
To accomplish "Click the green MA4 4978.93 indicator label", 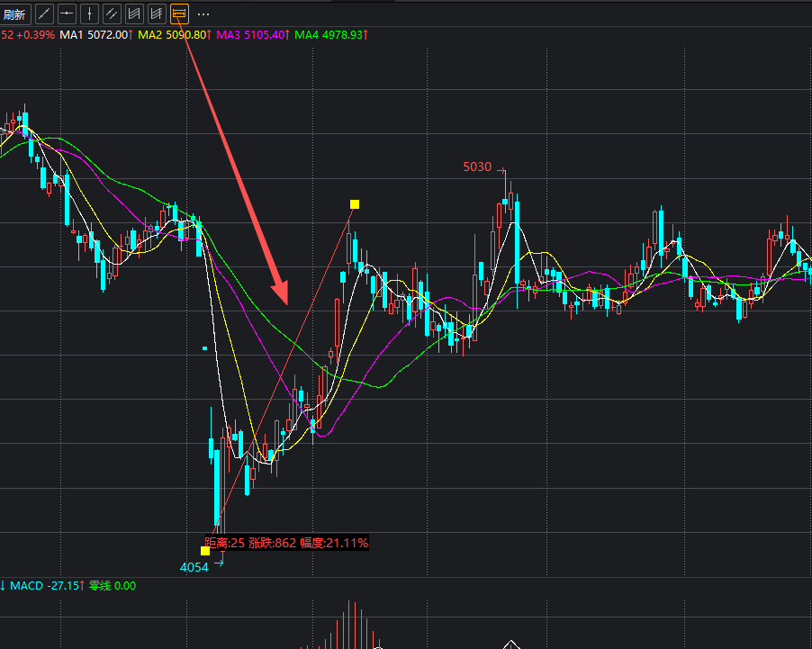I will pyautogui.click(x=331, y=34).
